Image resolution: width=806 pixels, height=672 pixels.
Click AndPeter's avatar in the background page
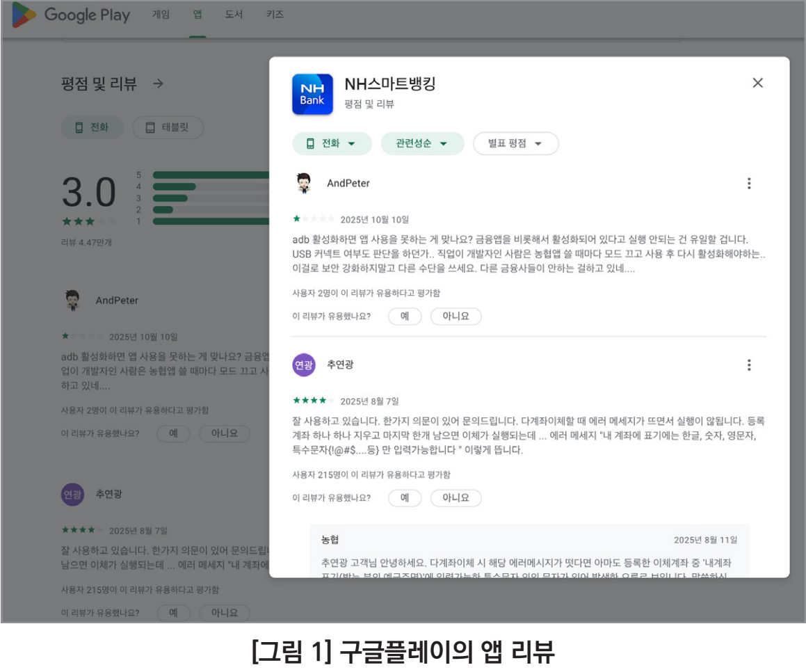tap(72, 301)
